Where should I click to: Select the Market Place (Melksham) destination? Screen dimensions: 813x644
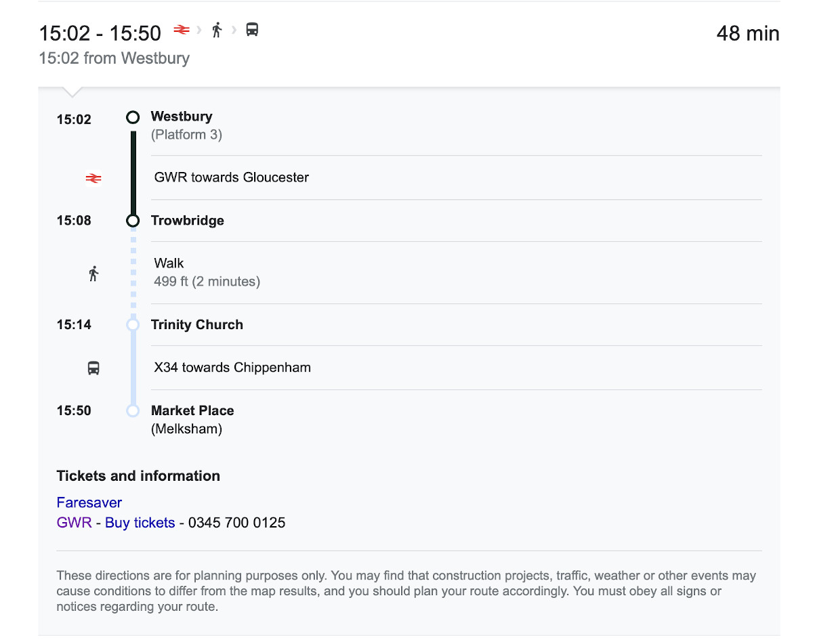click(192, 411)
